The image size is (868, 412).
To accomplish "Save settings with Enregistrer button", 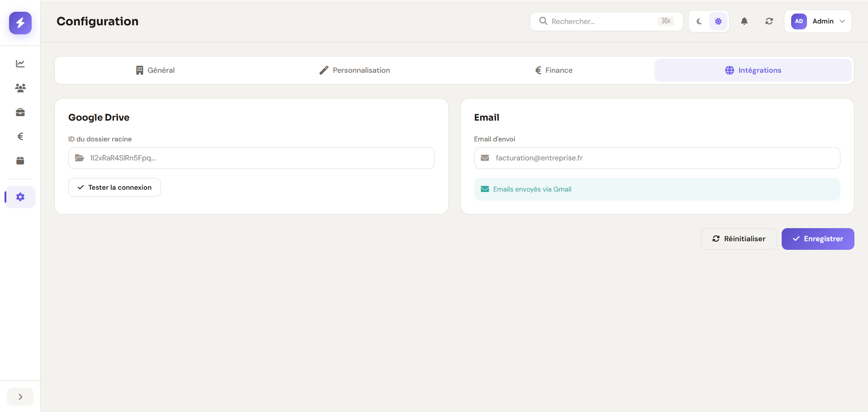I will [x=818, y=239].
